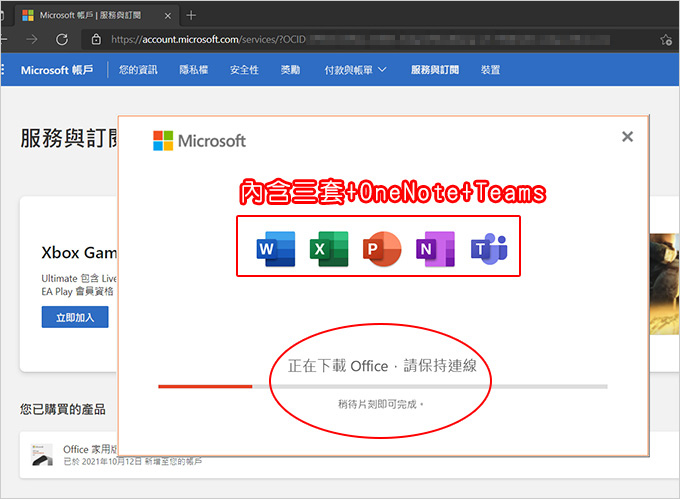Image resolution: width=680 pixels, height=499 pixels.
Task: Click the 您已購買的產品 heading
Action: (x=62, y=409)
